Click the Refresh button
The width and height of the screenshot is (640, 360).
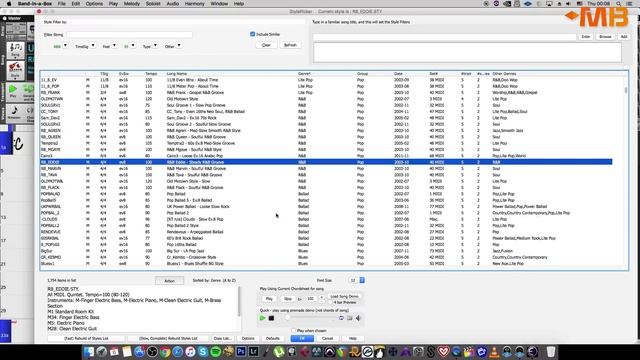290,45
